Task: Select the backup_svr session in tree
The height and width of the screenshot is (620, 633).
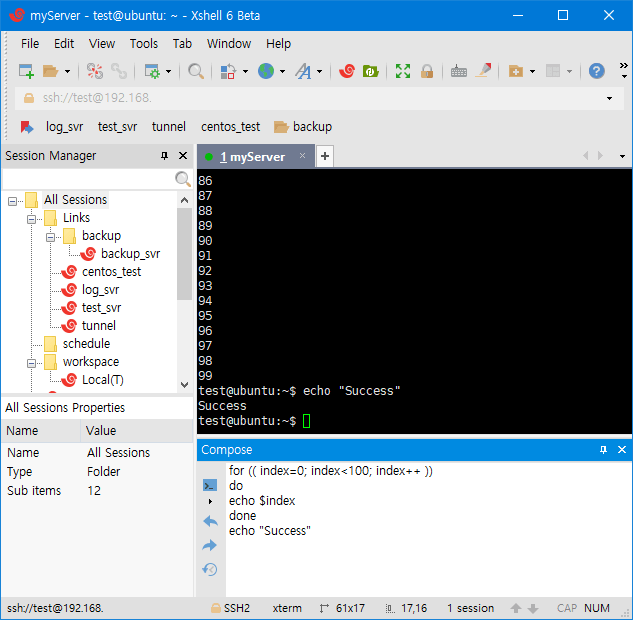Action: pyautogui.click(x=130, y=254)
